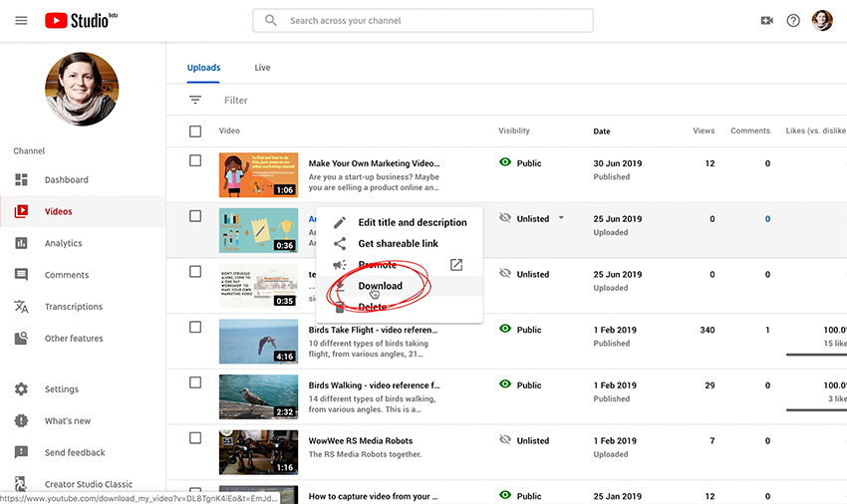Open visibility dropdown arrow on 0:36 video row

(x=561, y=218)
